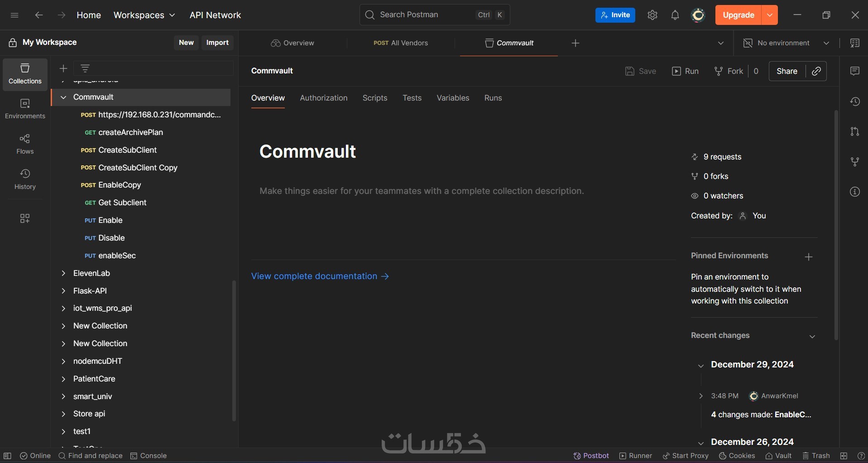This screenshot has height=463, width=868.
Task: Collapse the Commvault collection
Action: [63, 97]
